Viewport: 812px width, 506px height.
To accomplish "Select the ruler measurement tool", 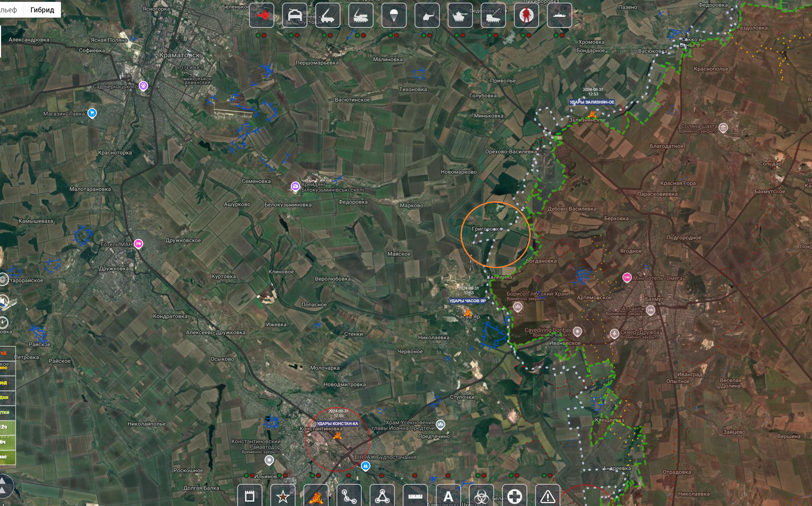I will point(415,496).
